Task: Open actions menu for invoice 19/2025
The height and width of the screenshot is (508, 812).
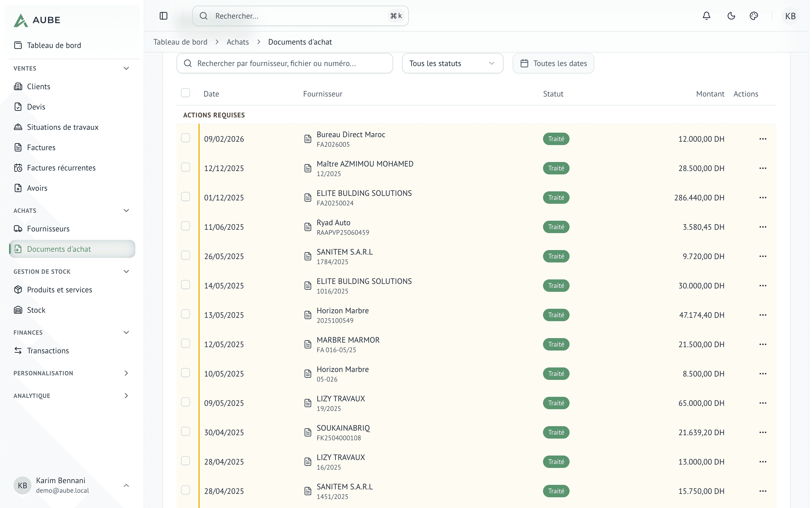Action: click(x=763, y=403)
